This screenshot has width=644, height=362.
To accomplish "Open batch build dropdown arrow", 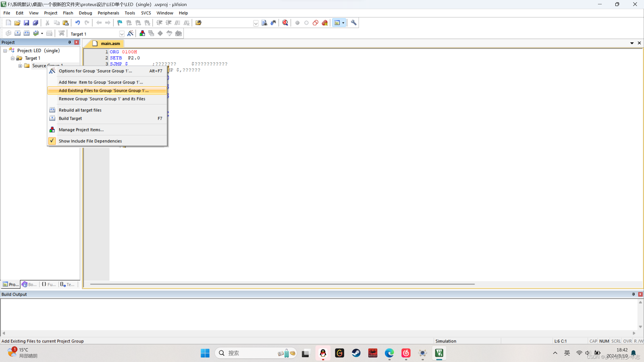I will pyautogui.click(x=42, y=34).
